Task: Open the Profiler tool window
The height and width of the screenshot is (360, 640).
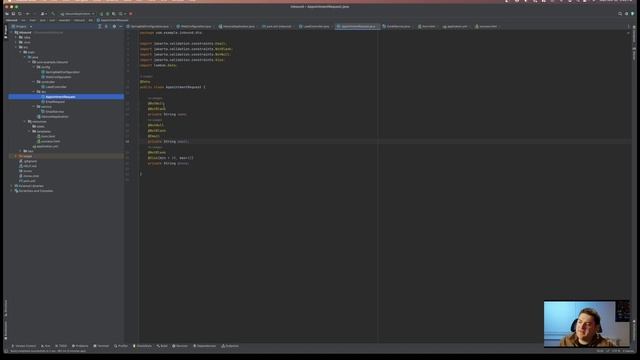Action: tap(121, 346)
